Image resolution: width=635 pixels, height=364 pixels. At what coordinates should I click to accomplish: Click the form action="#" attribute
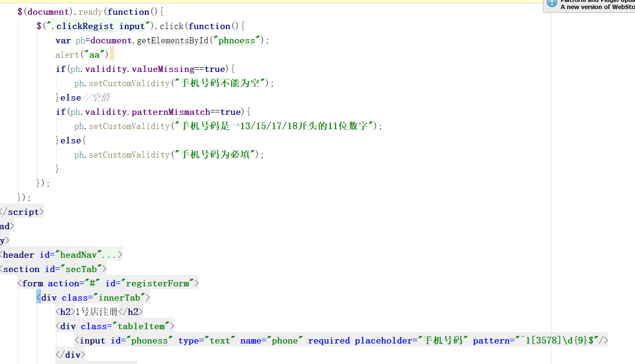75,283
